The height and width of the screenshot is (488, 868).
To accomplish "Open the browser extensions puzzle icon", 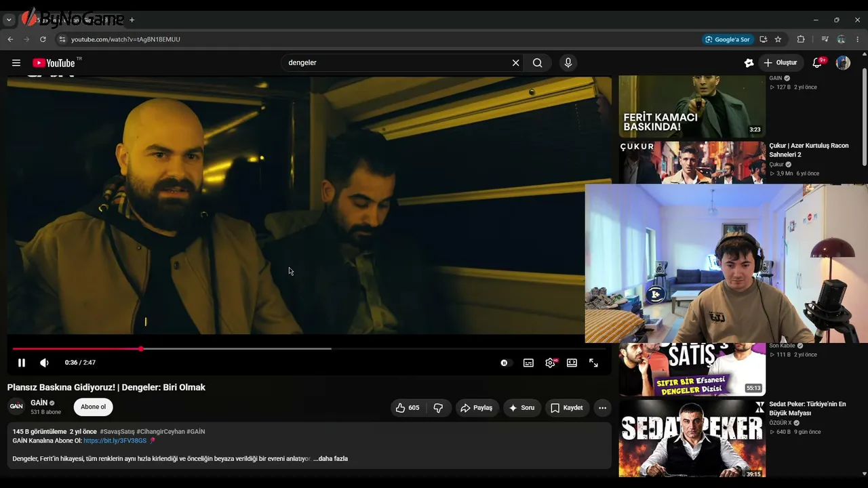I will (801, 39).
